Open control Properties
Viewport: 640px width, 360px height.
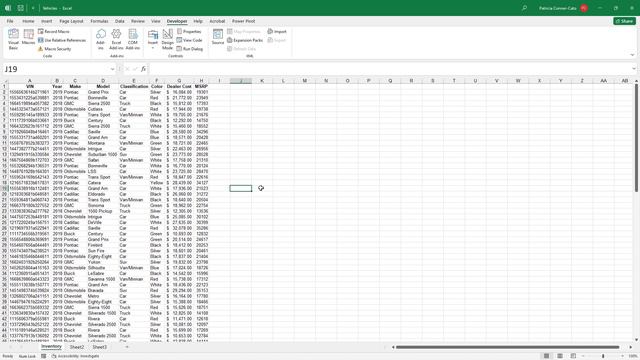click(189, 31)
